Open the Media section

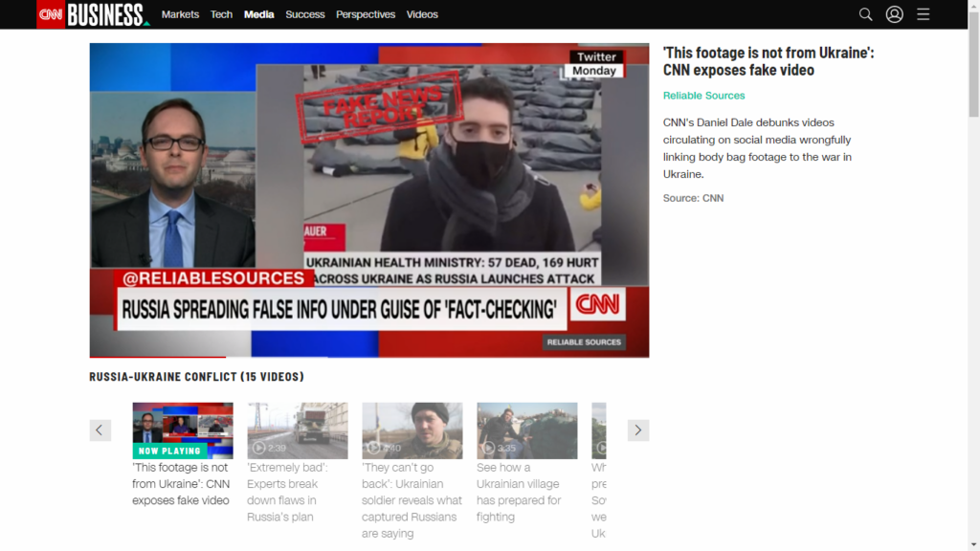[258, 14]
